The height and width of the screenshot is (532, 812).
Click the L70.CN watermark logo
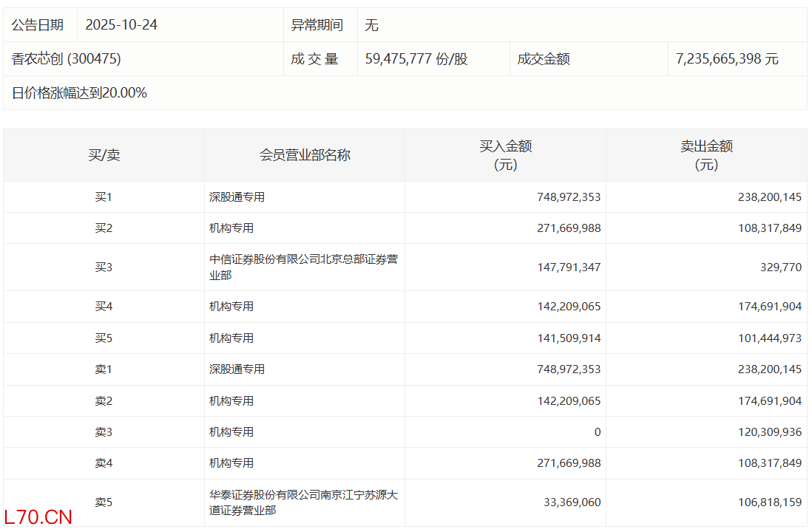tap(38, 516)
